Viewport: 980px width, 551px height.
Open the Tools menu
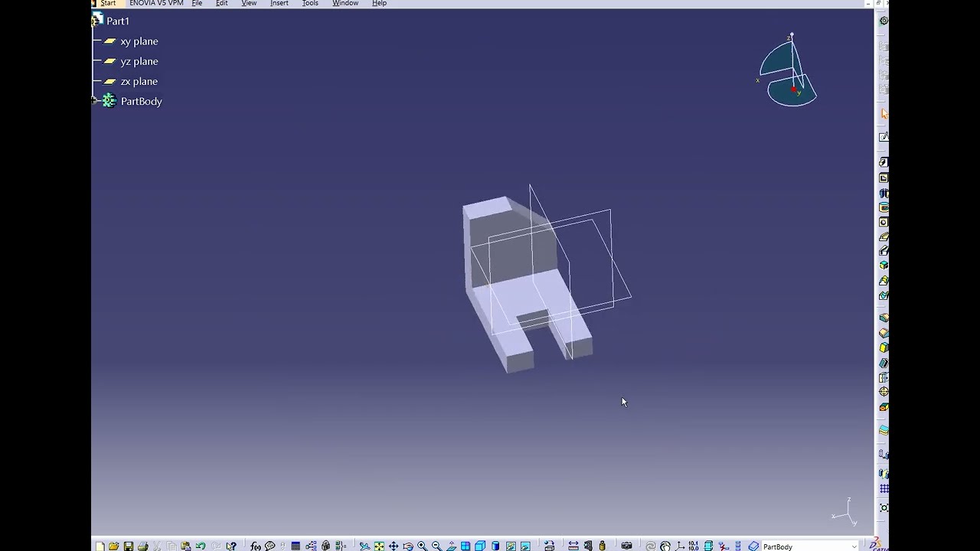(x=310, y=3)
